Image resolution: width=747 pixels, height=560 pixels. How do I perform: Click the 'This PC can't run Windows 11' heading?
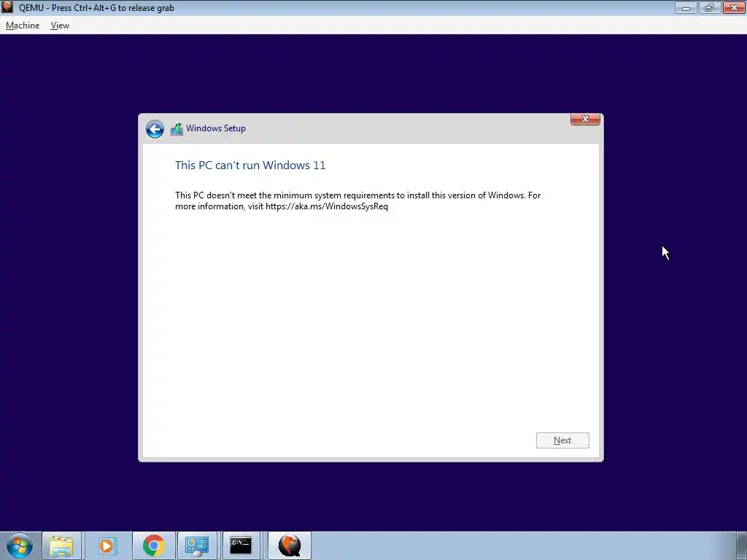point(250,166)
